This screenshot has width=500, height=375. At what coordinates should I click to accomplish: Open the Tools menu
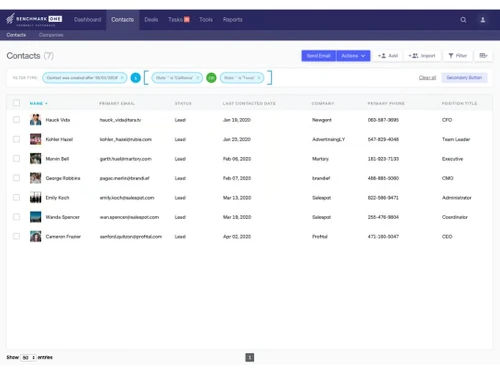pyautogui.click(x=206, y=20)
